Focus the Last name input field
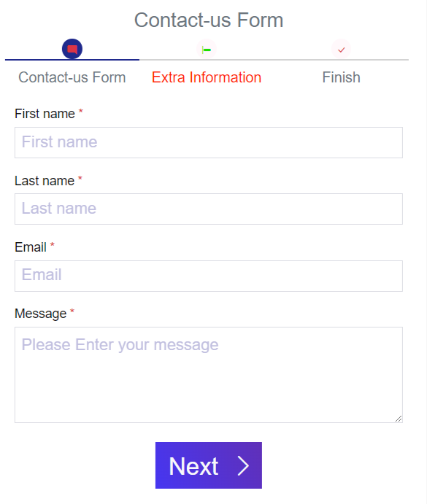 (x=209, y=209)
